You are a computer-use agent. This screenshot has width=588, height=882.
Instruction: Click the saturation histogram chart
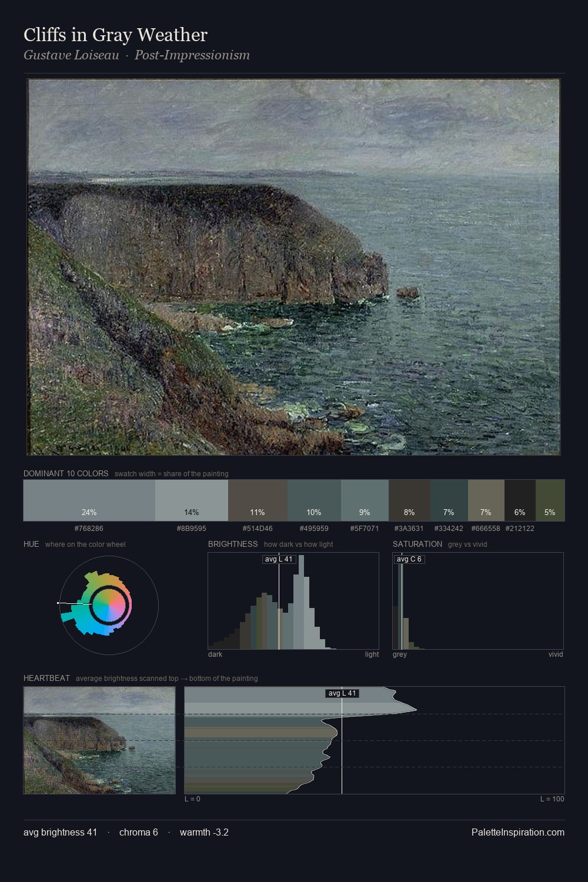478,601
